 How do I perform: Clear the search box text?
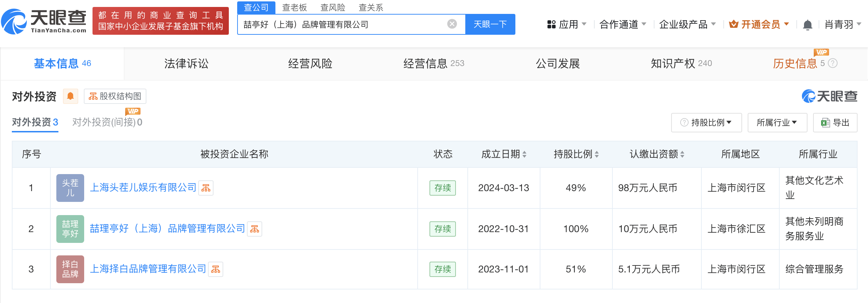point(452,24)
